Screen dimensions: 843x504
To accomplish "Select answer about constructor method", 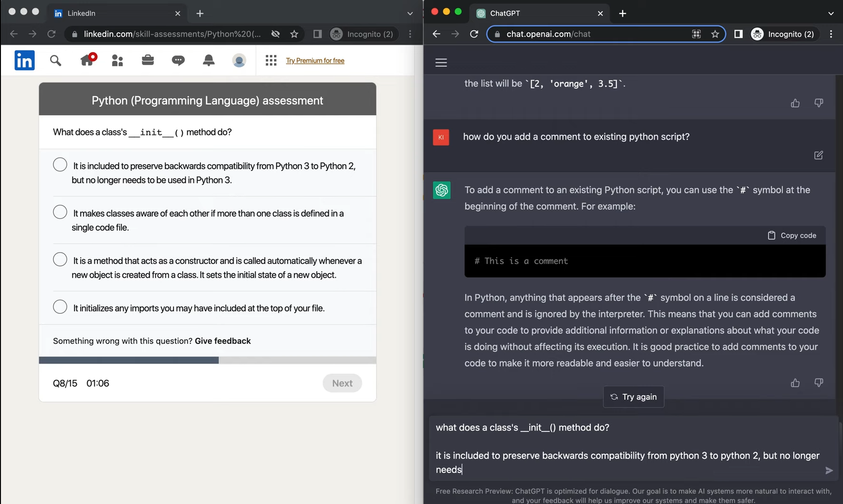I will point(60,259).
